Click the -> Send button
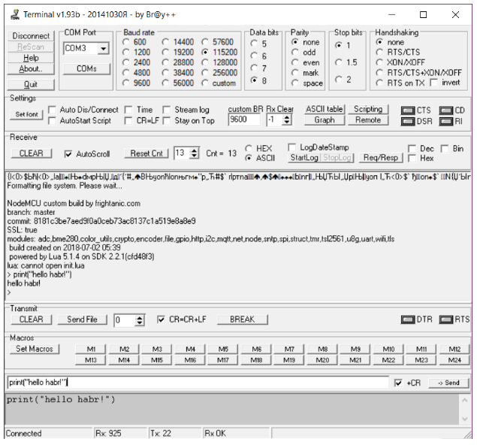Screen dimensions: 477x448 pyautogui.click(x=448, y=383)
